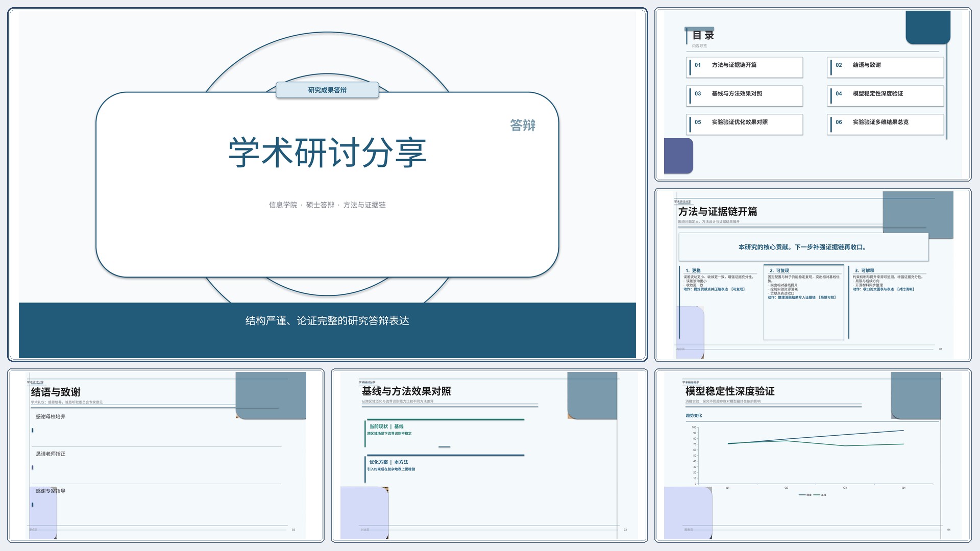Select contents entry 06 实验验证多维结果总览
Viewport: 980px width, 551px height.
tap(886, 124)
